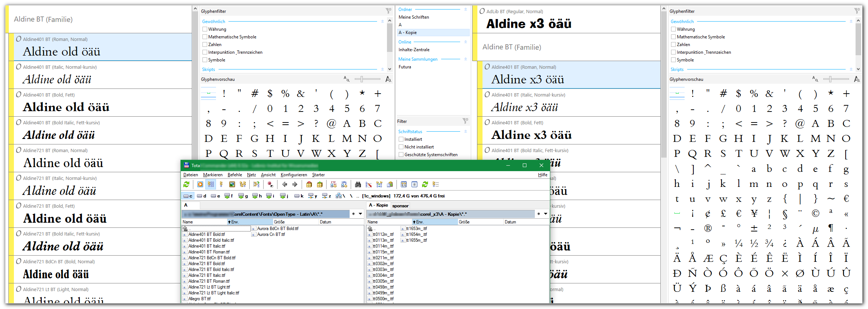Open the multi-rename tool icon
Screen dimensions: 868x309
tap(369, 184)
